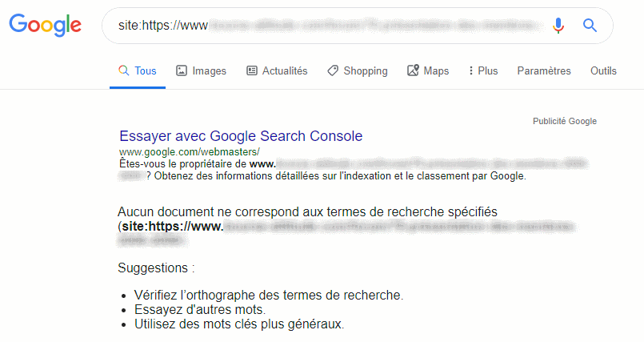Select the Shopping tab

coord(365,70)
